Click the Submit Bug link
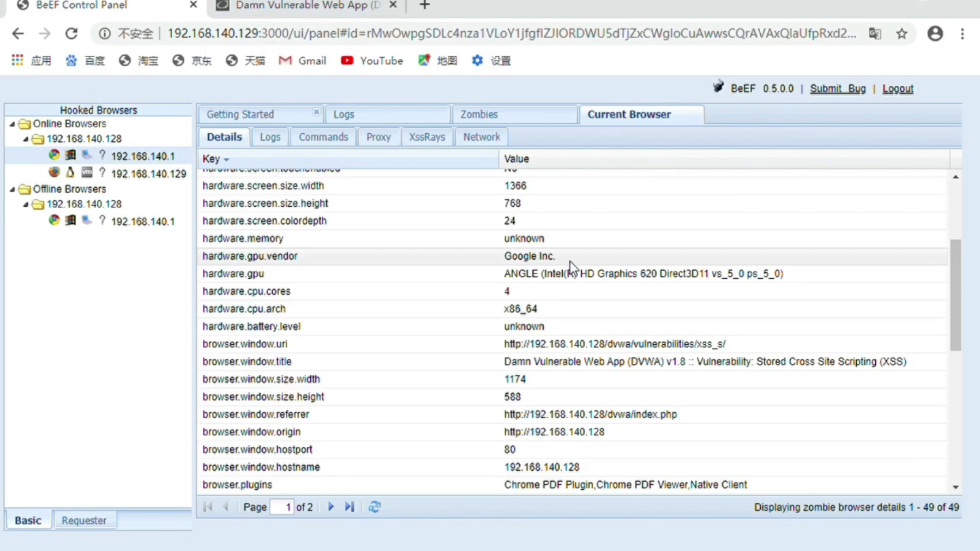The width and height of the screenshot is (980, 551). (x=838, y=88)
